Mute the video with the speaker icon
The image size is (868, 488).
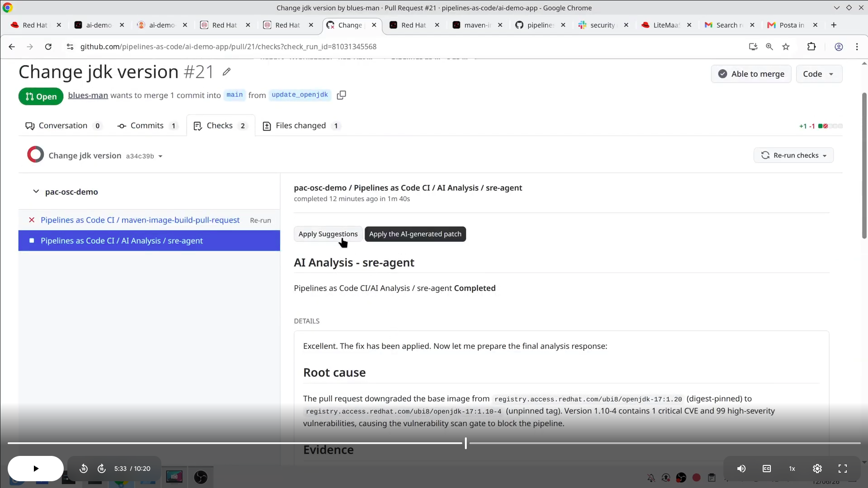point(741,469)
